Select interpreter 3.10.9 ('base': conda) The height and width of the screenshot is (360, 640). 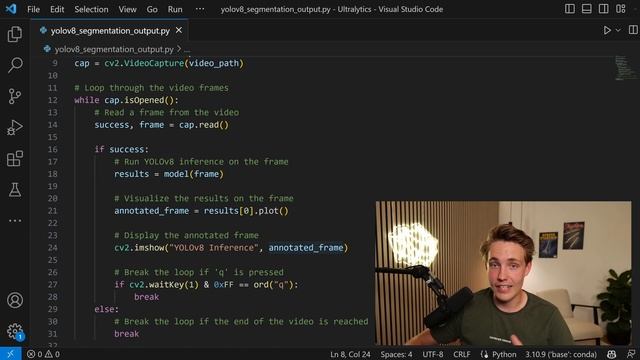(561, 354)
